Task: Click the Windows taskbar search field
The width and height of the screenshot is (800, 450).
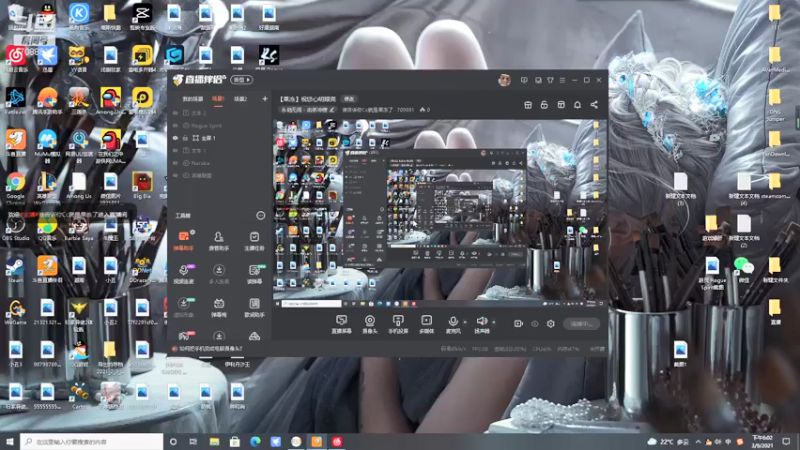Action: point(92,441)
